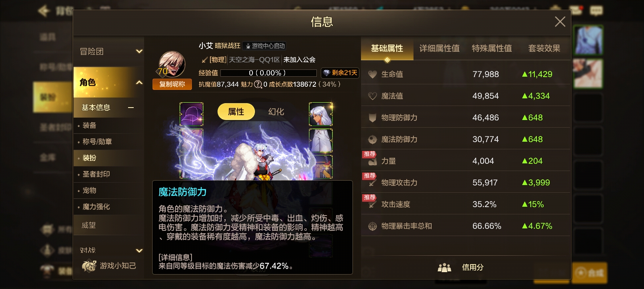
Task: Select the white coat costume slot
Action: pos(320,140)
